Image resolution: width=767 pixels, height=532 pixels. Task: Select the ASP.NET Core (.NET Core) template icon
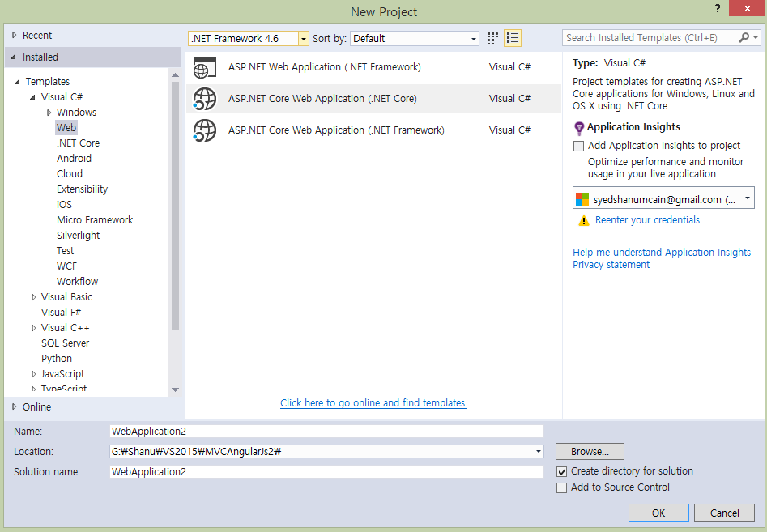[x=204, y=99]
